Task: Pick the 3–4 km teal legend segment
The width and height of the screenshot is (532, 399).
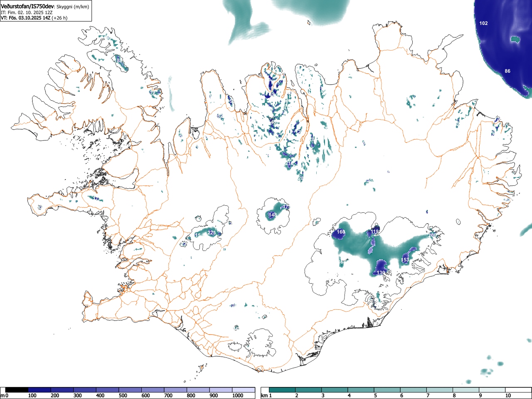Action: click(x=335, y=390)
